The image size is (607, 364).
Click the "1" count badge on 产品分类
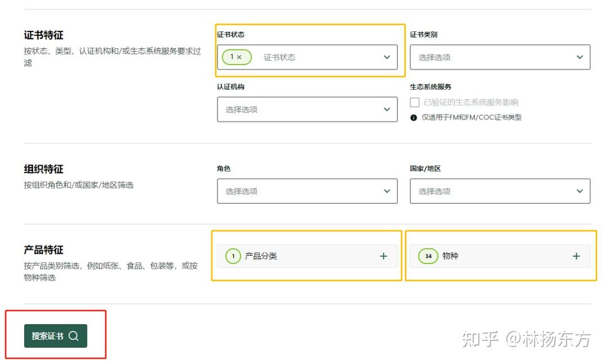point(234,256)
